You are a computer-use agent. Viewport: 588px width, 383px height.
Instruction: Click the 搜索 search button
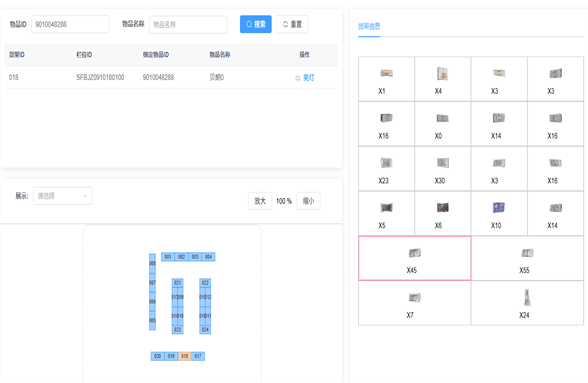pyautogui.click(x=255, y=24)
